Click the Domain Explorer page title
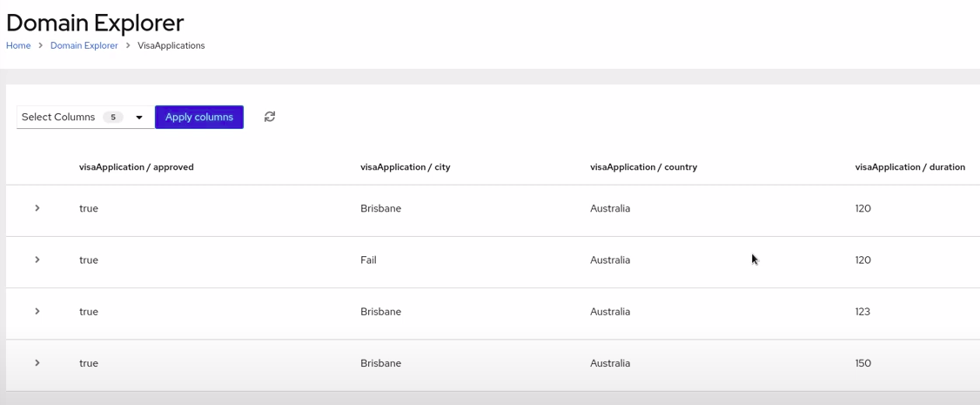980x405 pixels. pyautogui.click(x=95, y=23)
